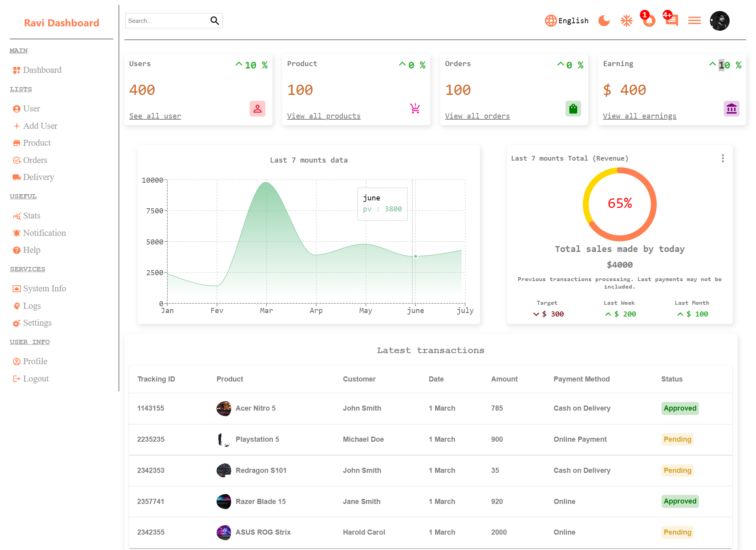Click the bag icon on the Orders card
756x550 pixels.
[573, 109]
